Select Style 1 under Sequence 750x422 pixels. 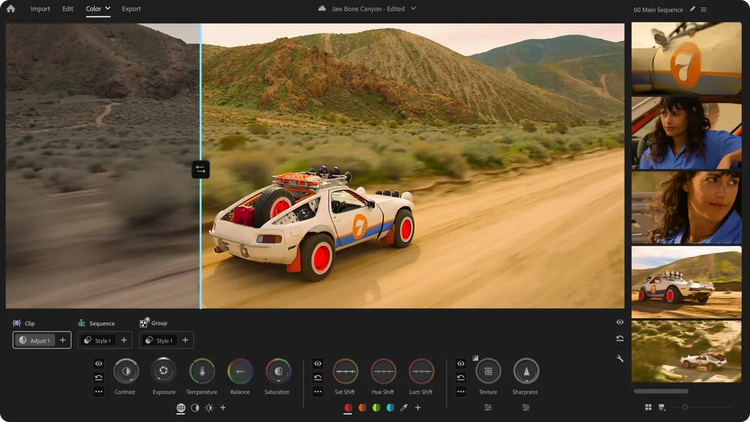pos(98,341)
